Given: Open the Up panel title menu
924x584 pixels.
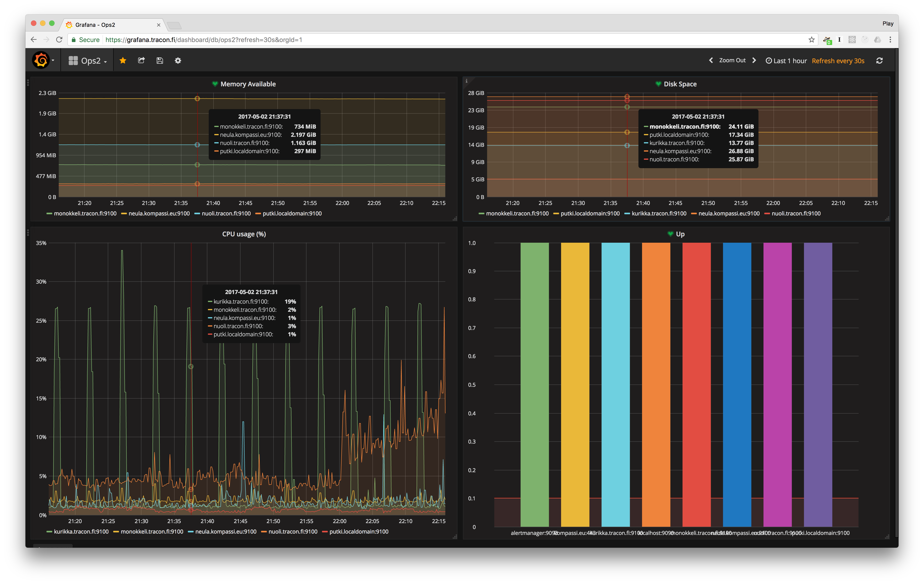Looking at the screenshot, I should [680, 234].
